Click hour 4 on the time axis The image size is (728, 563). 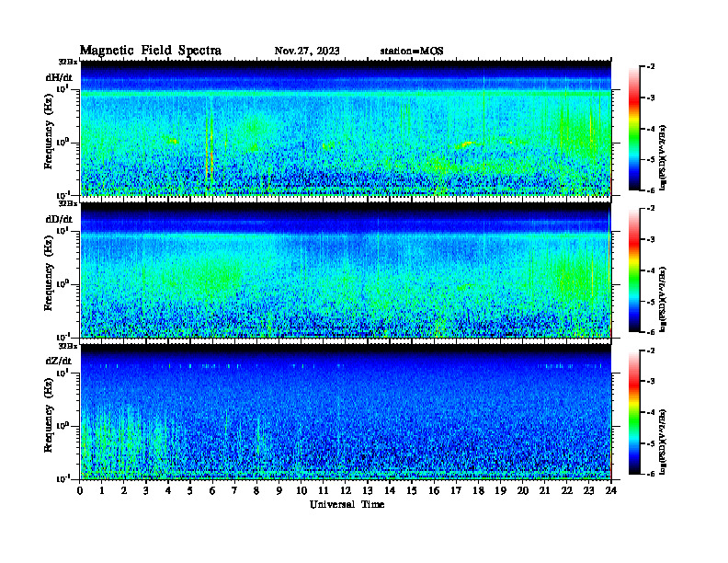point(168,491)
